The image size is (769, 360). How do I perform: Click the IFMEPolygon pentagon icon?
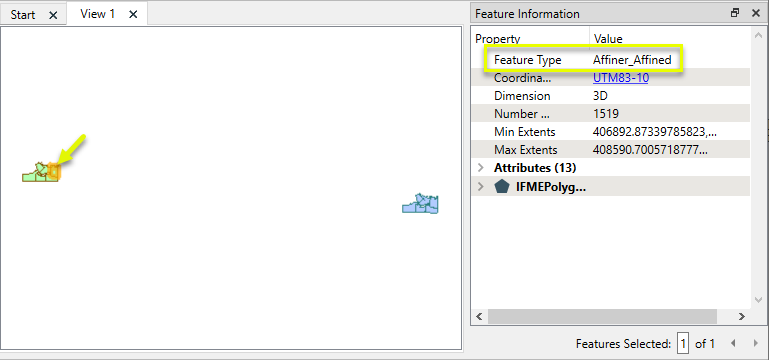click(501, 186)
